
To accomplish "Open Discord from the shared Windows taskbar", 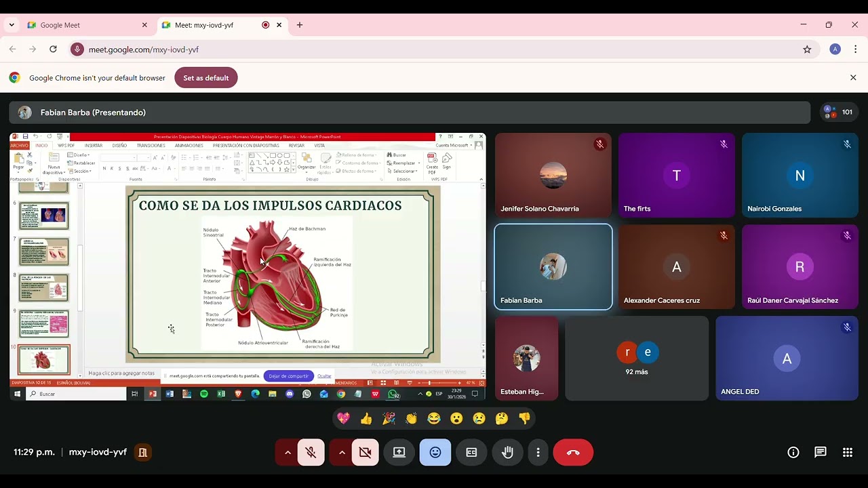I will click(x=290, y=394).
